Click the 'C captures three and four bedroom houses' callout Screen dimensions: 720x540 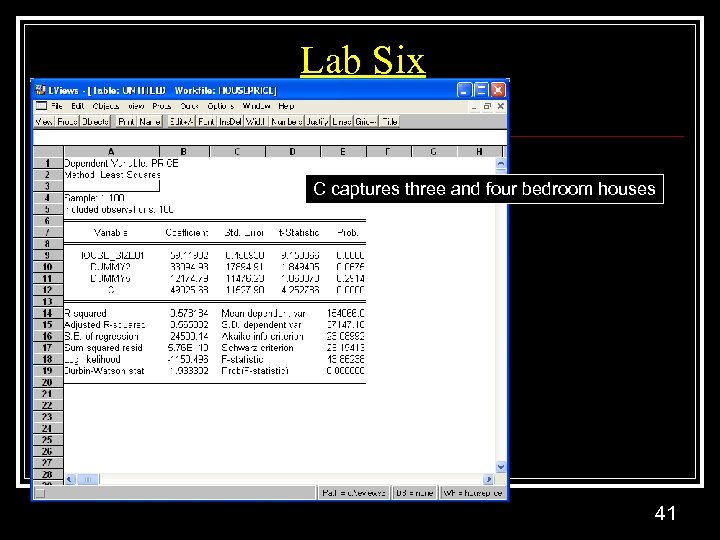tap(484, 189)
